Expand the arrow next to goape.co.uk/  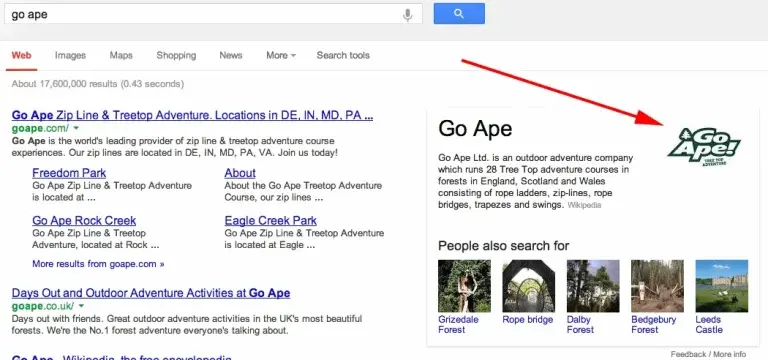pyautogui.click(x=81, y=306)
